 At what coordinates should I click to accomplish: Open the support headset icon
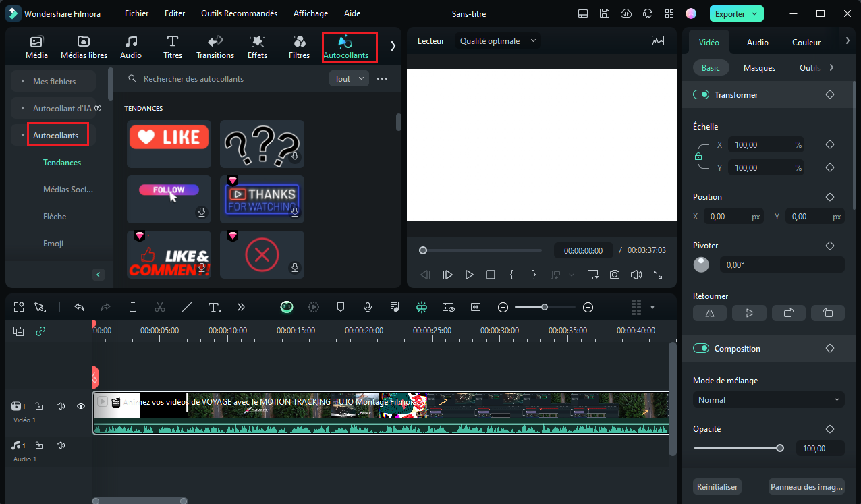pos(648,13)
